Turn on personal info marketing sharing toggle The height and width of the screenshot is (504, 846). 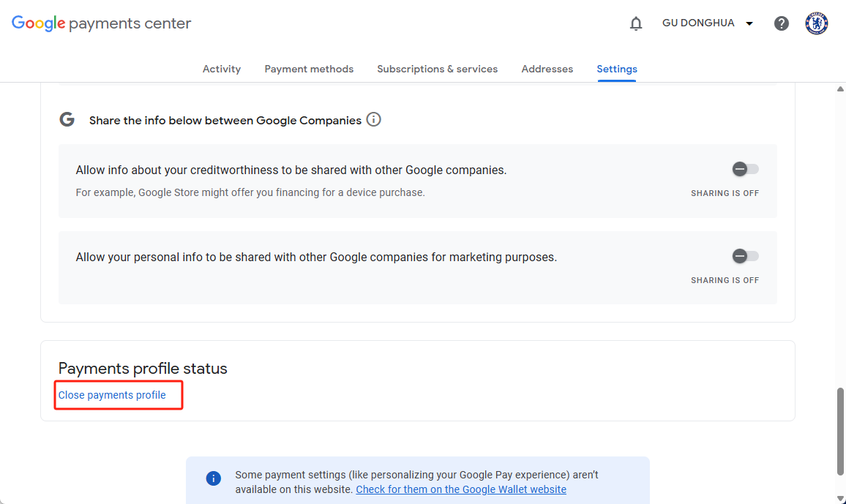(x=745, y=256)
